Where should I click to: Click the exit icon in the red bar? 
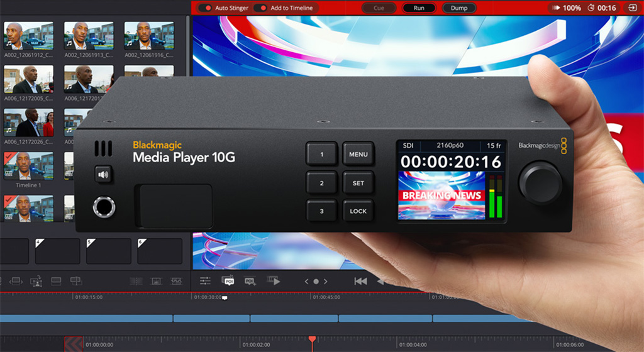631,8
